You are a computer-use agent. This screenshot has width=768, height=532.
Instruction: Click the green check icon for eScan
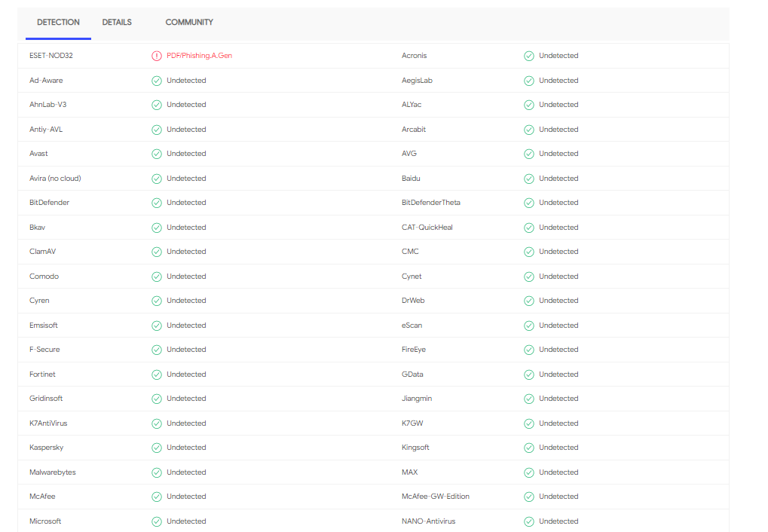528,326
